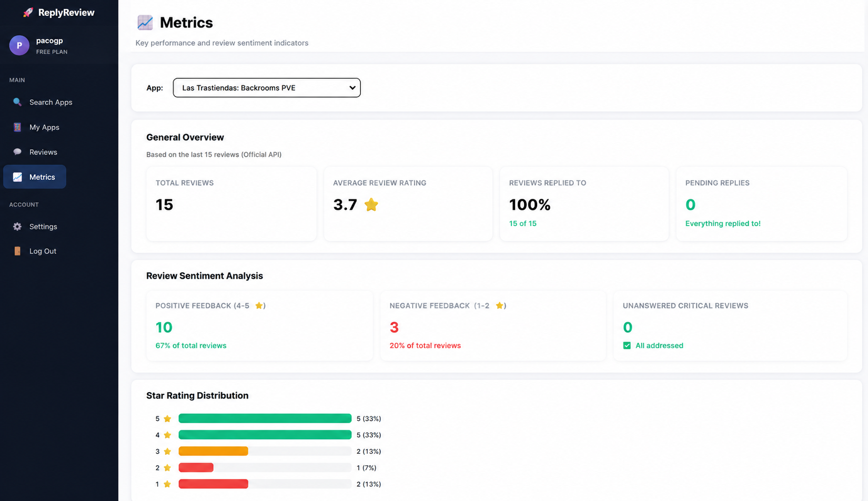Click the My Apps sidebar icon
The image size is (868, 501).
(17, 127)
